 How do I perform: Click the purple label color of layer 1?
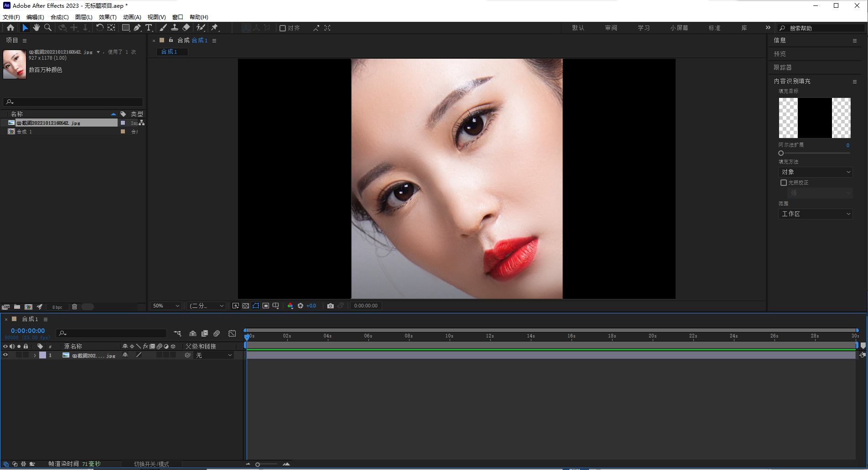[x=42, y=355]
